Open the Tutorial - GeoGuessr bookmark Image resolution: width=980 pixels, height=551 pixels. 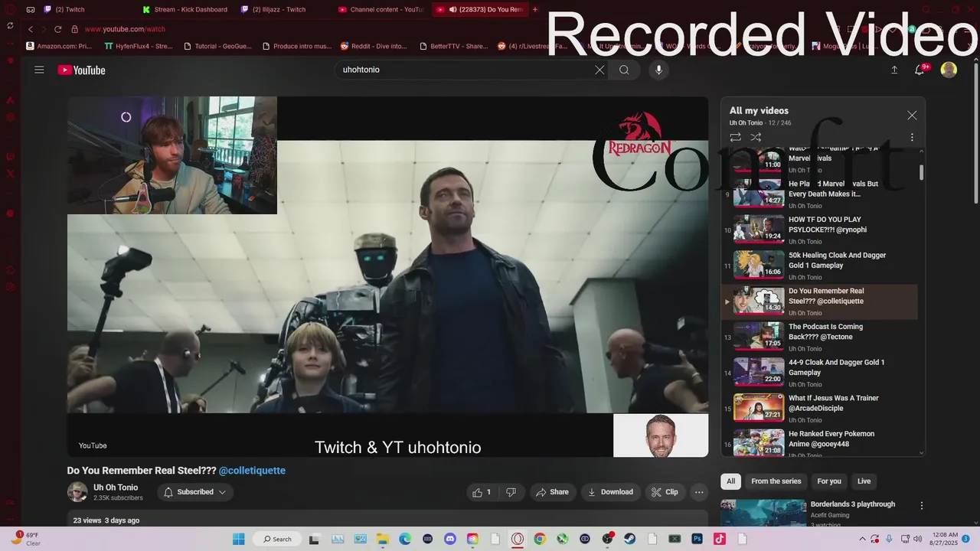click(217, 46)
